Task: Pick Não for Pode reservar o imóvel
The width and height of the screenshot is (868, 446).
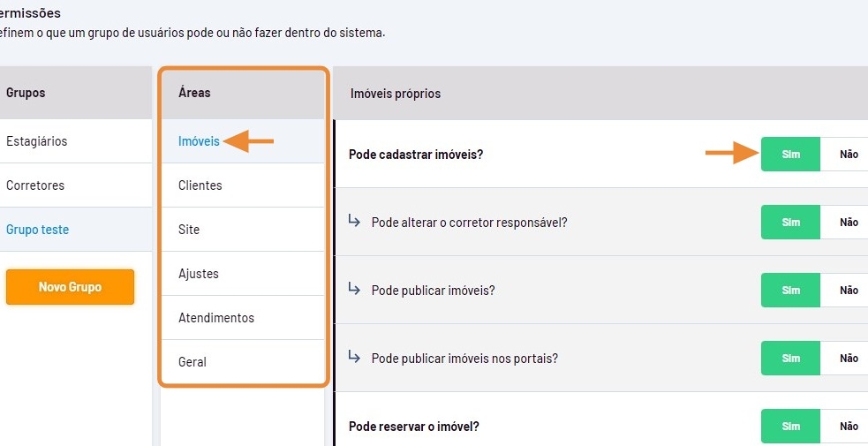Action: [x=848, y=427]
